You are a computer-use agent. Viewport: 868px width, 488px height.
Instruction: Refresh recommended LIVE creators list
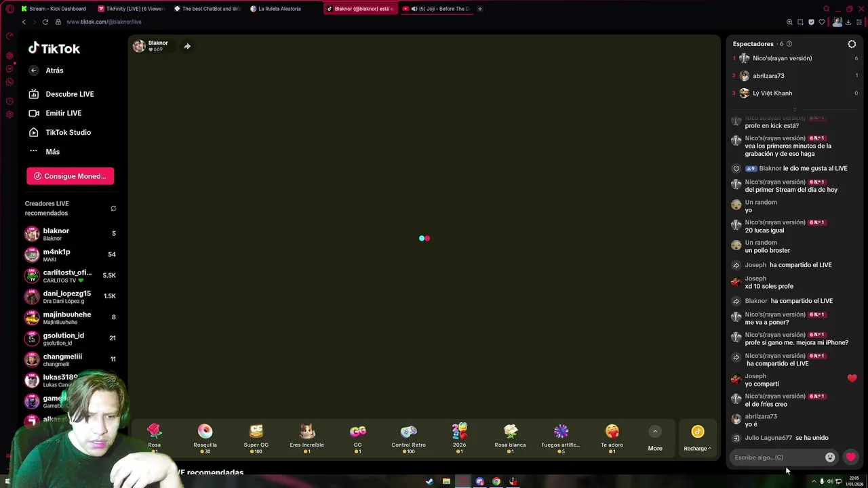113,208
